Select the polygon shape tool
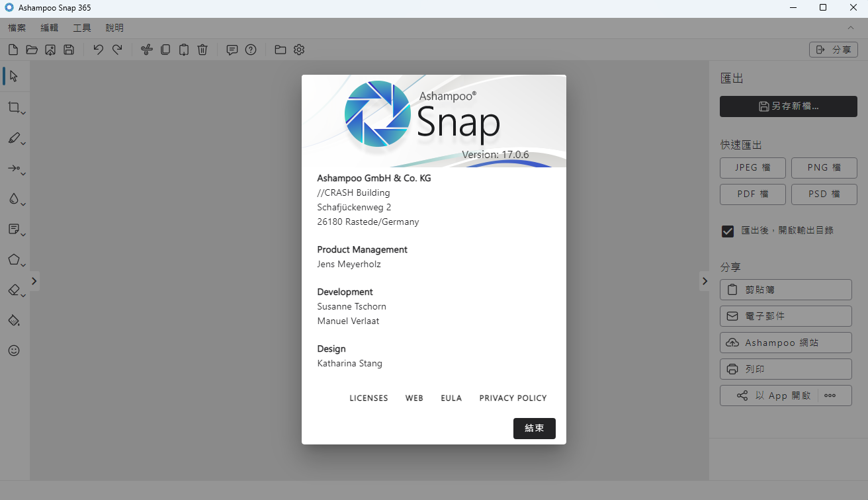Viewport: 868px width, 500px height. point(13,259)
